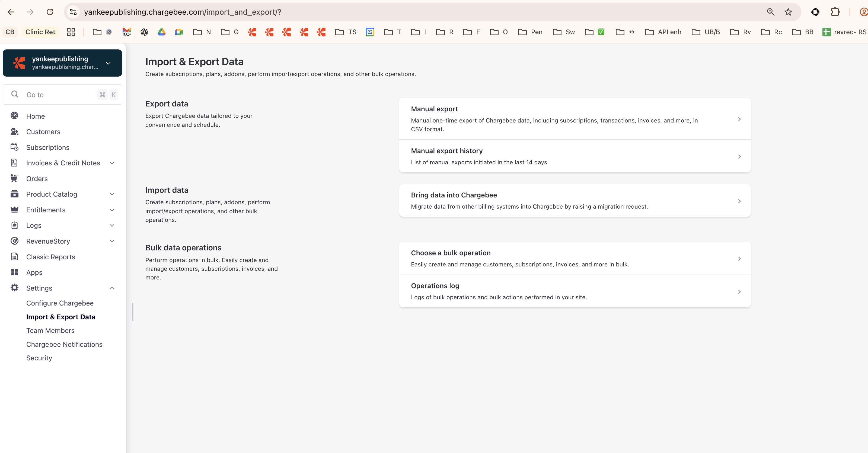Click the Entitlements crown icon
This screenshot has height=453, width=868.
(x=14, y=210)
